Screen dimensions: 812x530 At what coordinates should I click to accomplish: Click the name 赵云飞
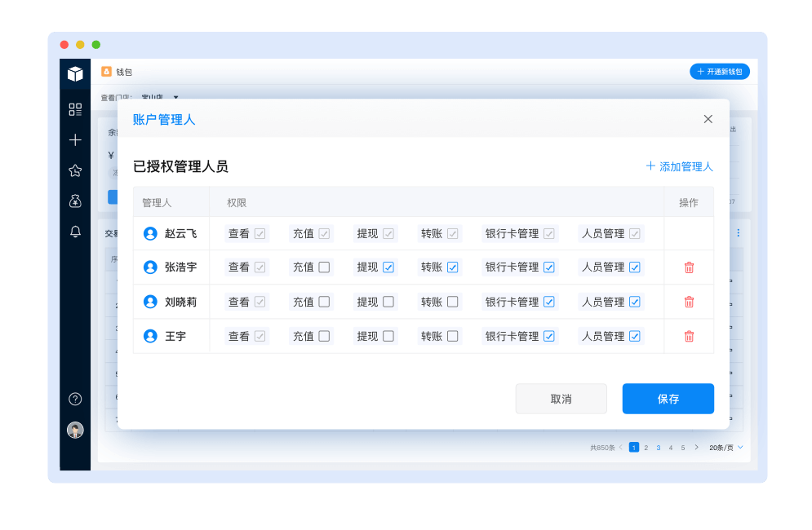(180, 233)
